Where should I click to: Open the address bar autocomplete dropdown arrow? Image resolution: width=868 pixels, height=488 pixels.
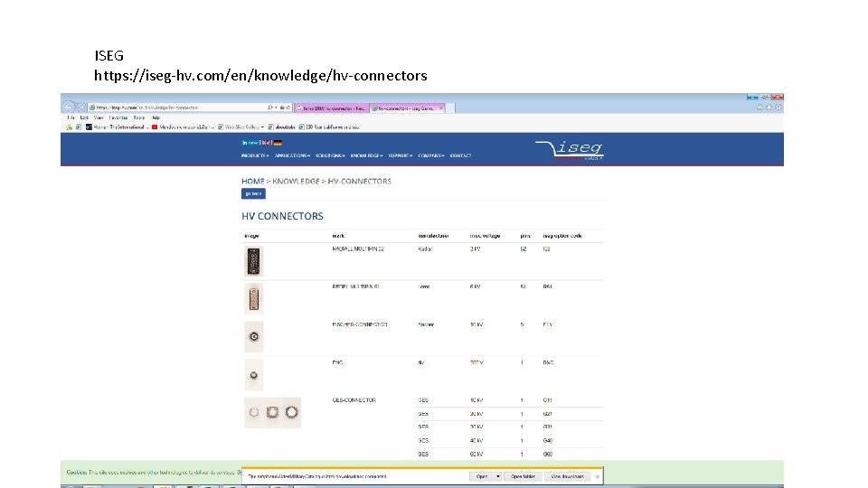(277, 108)
